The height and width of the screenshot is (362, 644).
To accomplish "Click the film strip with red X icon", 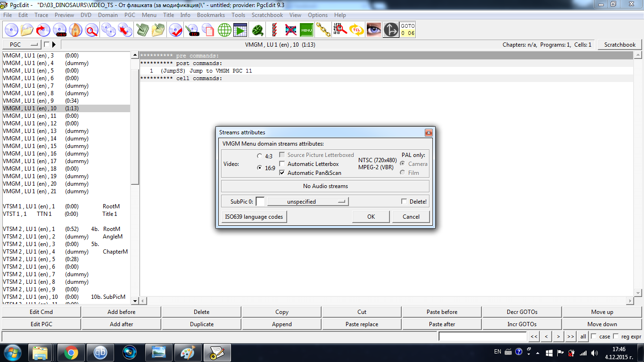I will click(291, 30).
